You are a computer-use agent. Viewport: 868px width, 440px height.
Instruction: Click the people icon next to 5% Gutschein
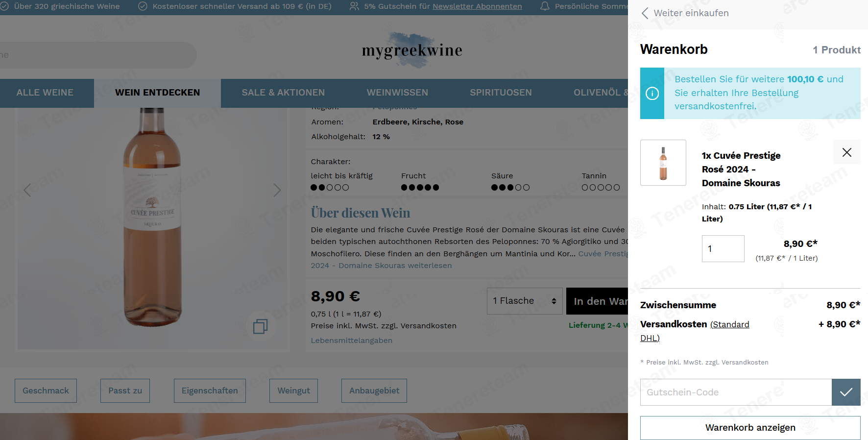tap(354, 6)
